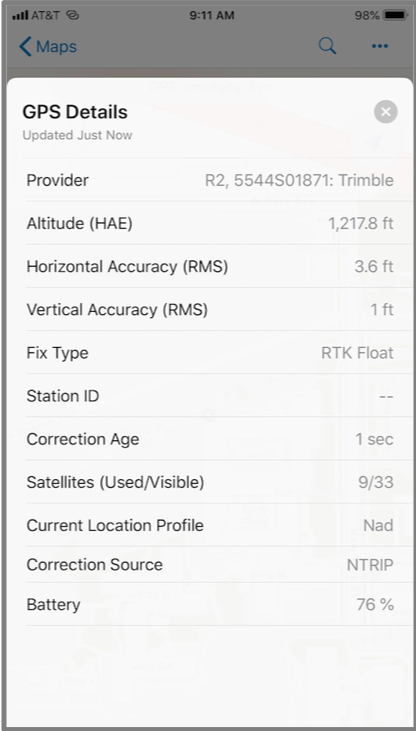
Task: Tap the Vertical Accuracy (RMS) row
Action: click(210, 310)
